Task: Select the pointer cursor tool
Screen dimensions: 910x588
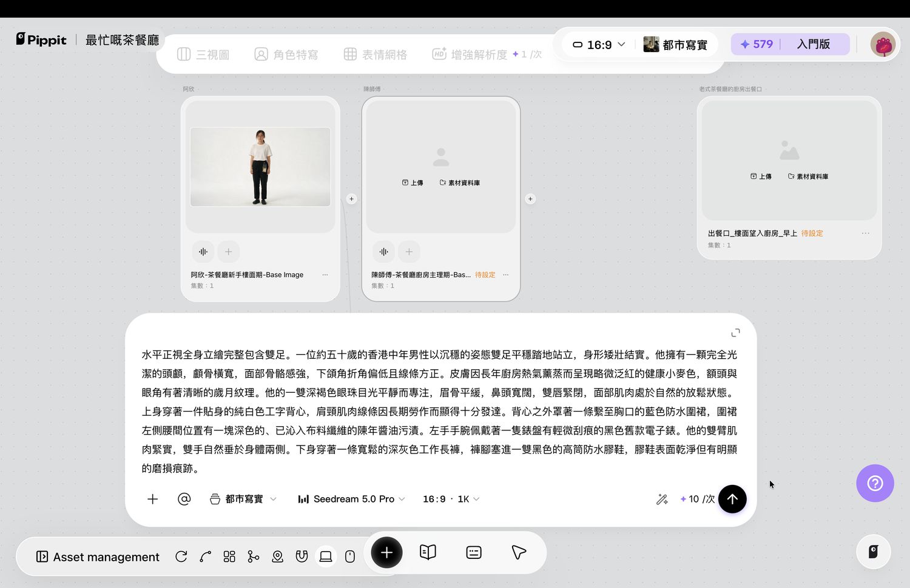Action: coord(519,552)
